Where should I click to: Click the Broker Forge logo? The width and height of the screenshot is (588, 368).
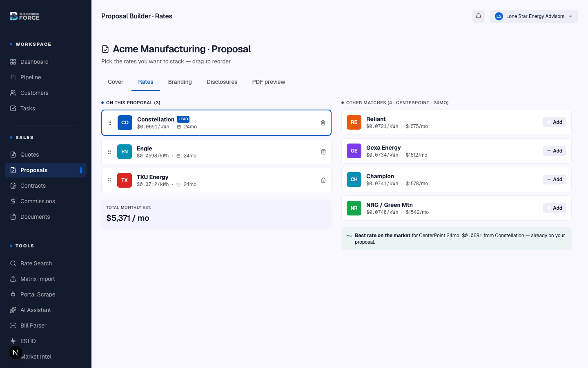[x=24, y=16]
